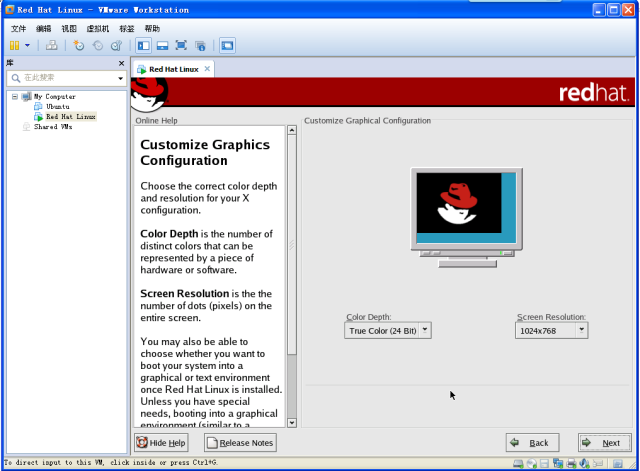640x471 pixels.
Task: Open the Screen Resolution dropdown
Action: click(551, 330)
